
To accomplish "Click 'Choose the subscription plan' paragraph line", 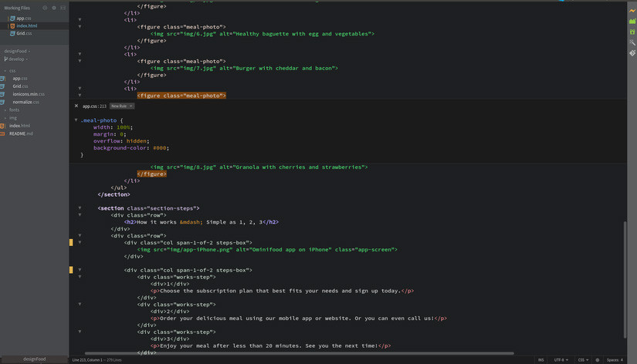I will [282, 291].
